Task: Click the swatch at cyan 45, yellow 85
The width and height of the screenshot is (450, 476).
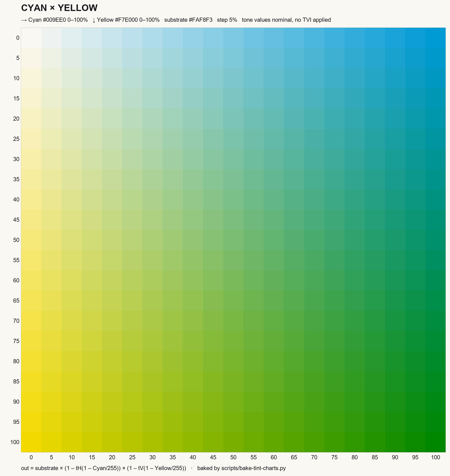Action: [213, 382]
